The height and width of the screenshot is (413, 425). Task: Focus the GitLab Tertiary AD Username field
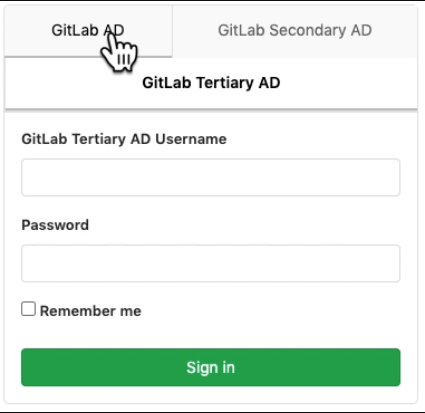click(211, 177)
